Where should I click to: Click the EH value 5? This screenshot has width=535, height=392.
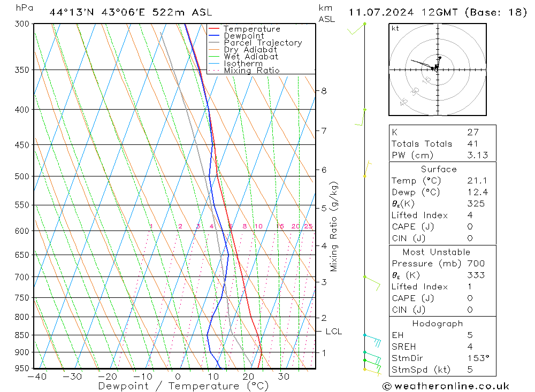[470, 335]
